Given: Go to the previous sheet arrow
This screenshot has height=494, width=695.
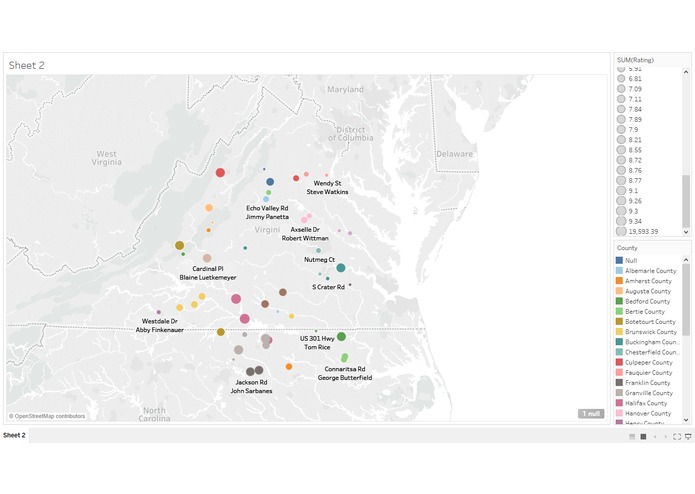Looking at the screenshot, I should click(x=655, y=437).
